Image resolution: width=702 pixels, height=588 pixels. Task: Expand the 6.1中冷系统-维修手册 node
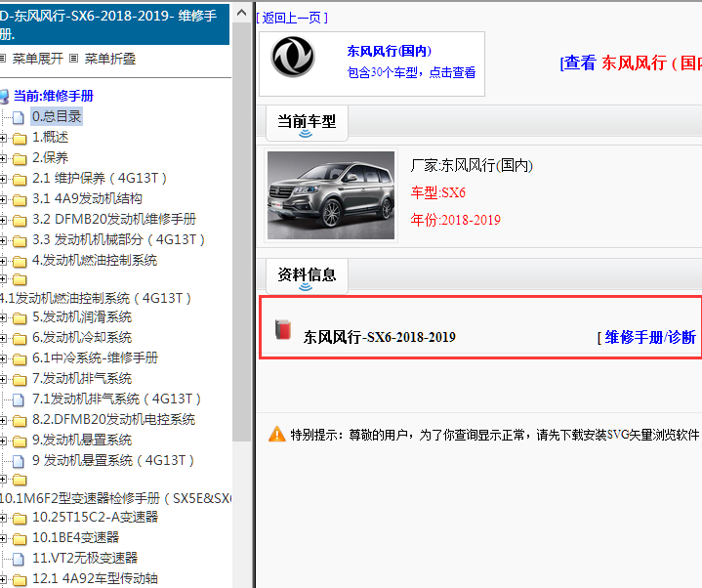(x=3, y=359)
